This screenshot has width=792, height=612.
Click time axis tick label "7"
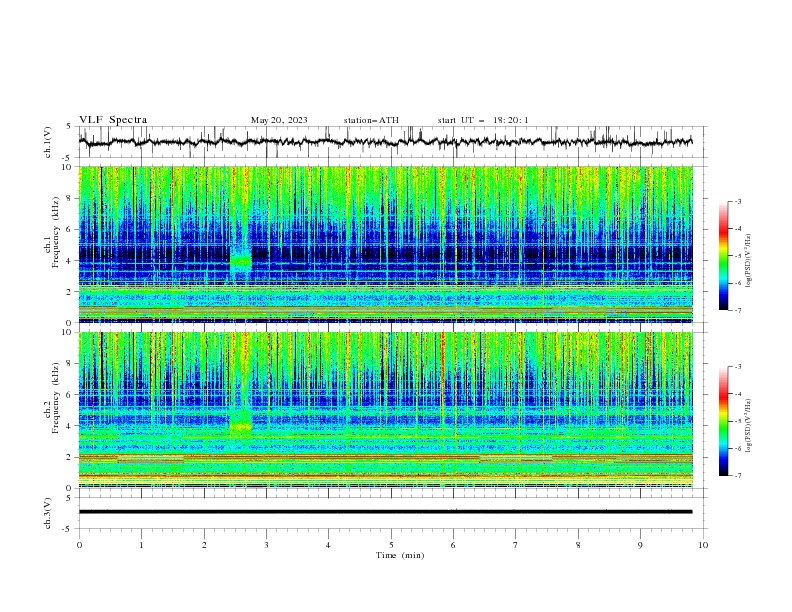pos(515,545)
